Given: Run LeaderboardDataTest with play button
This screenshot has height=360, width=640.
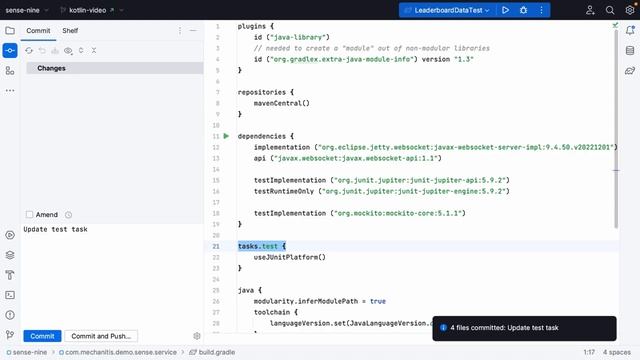Looking at the screenshot, I should [x=505, y=10].
